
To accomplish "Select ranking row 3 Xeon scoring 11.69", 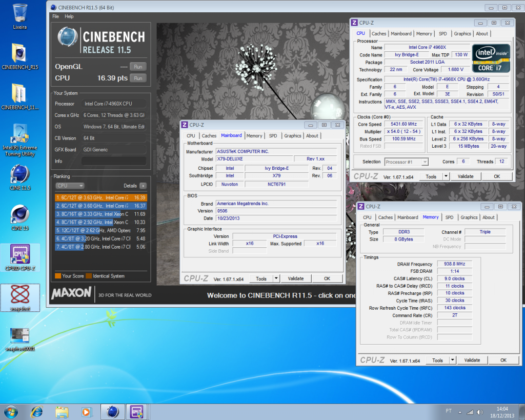I will point(101,214).
